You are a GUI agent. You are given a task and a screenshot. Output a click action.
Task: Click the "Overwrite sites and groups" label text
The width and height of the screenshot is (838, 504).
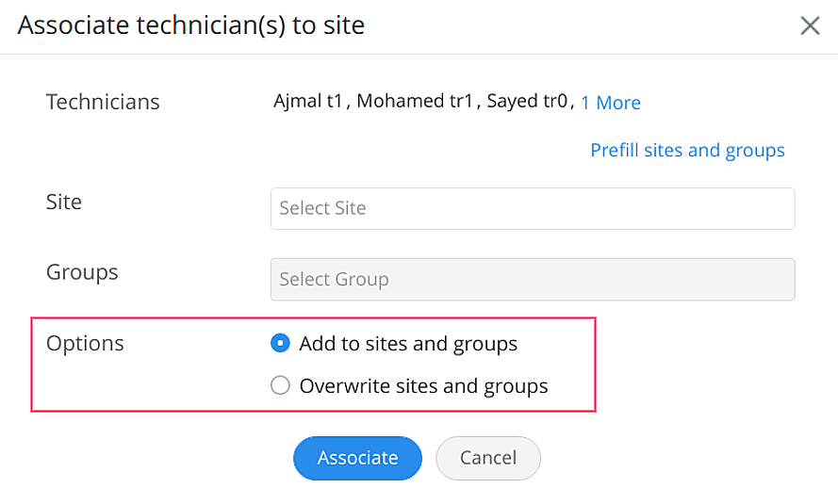(x=423, y=385)
